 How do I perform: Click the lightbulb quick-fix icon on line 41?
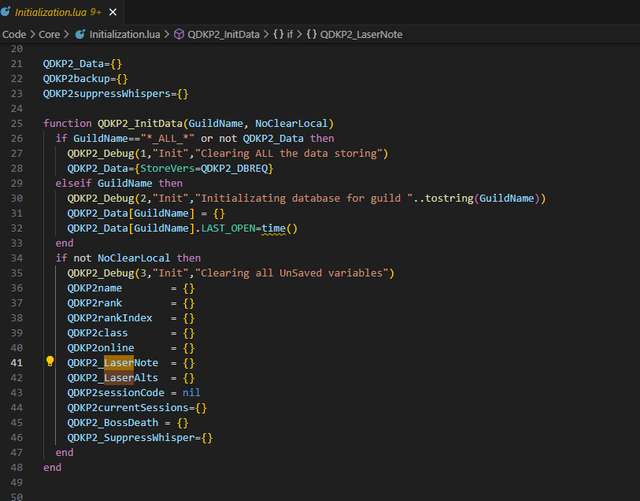[x=50, y=361]
